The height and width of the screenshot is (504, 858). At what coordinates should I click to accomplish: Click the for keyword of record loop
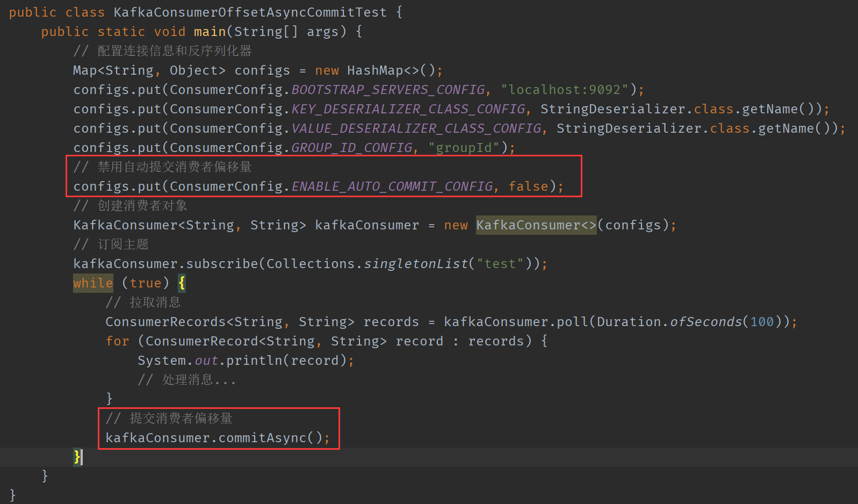click(117, 341)
